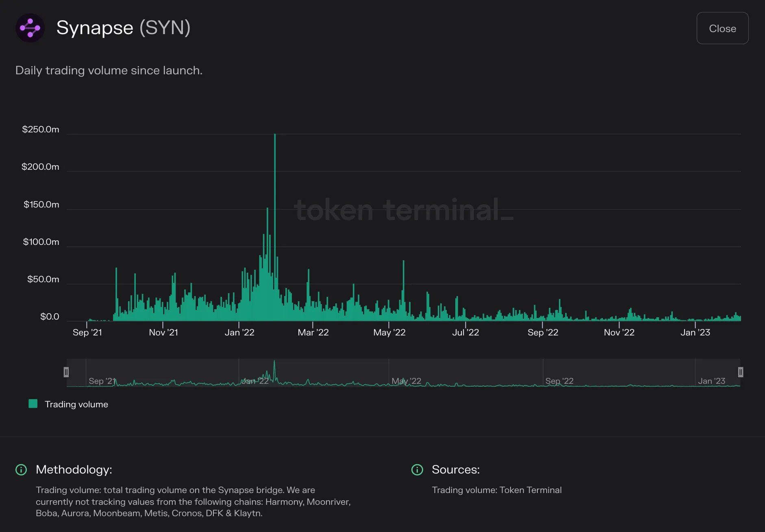Image resolution: width=765 pixels, height=532 pixels.
Task: Toggle the Trading volume legend swatch
Action: click(33, 404)
